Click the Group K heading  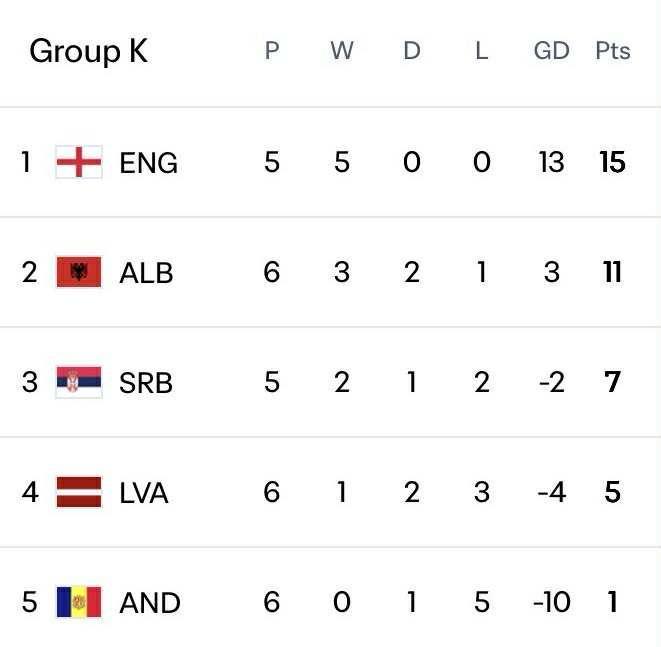[x=88, y=51]
